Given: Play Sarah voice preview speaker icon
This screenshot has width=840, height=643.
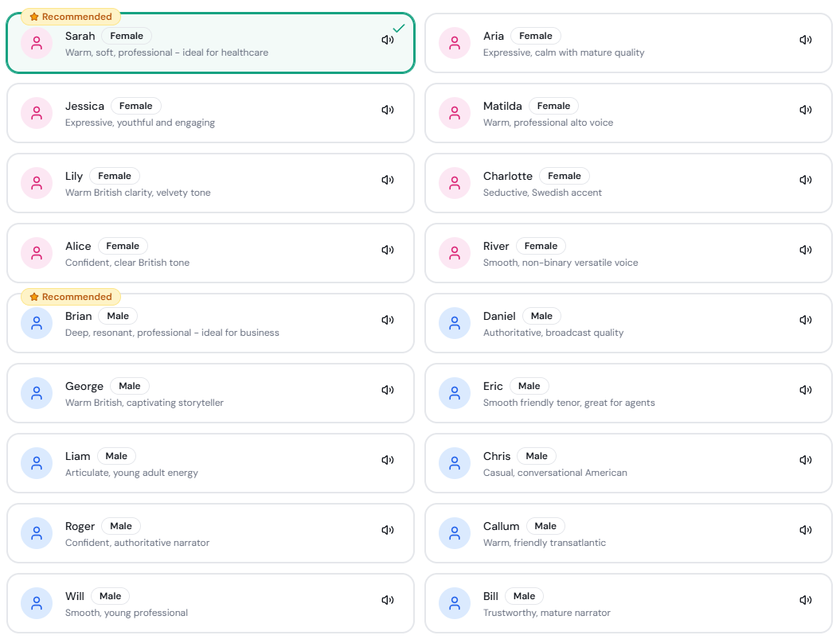Looking at the screenshot, I should 388,40.
